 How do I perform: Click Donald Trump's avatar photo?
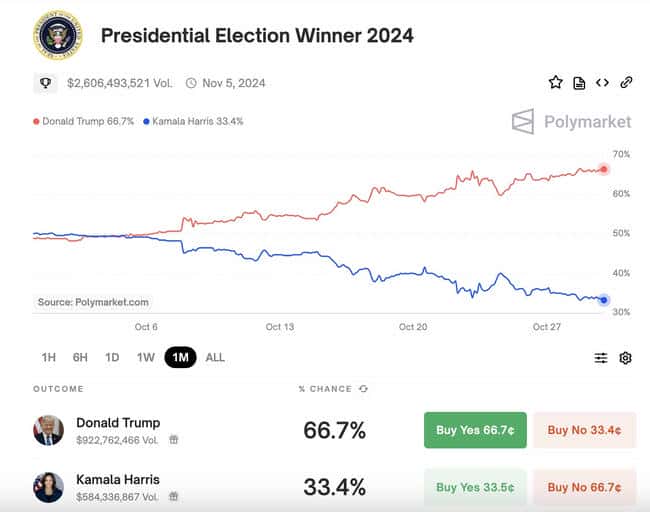tap(48, 430)
